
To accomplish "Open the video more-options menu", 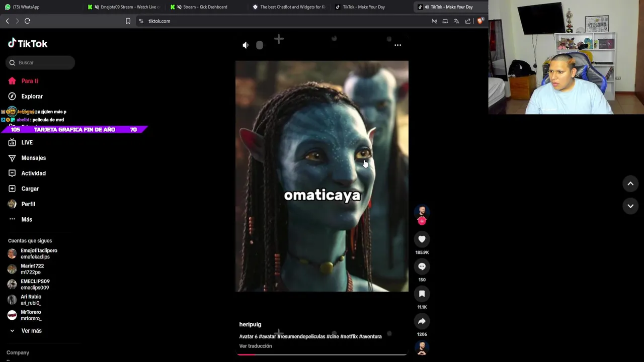I will pyautogui.click(x=397, y=45).
